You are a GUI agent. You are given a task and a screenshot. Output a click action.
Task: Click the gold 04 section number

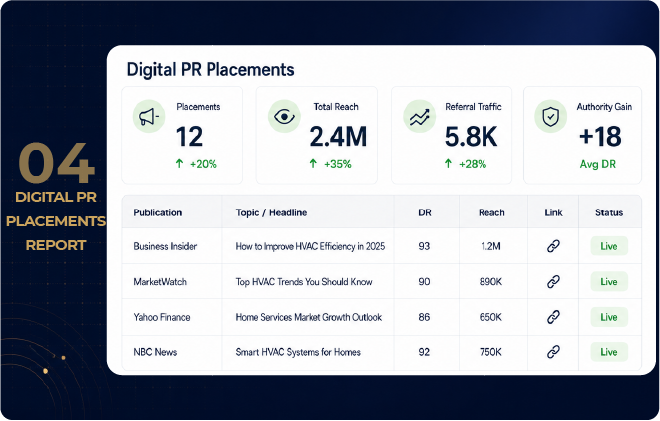click(56, 163)
